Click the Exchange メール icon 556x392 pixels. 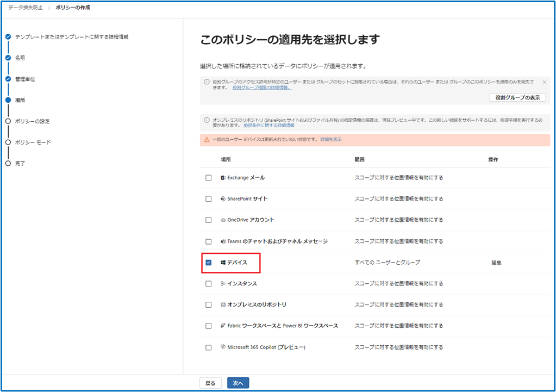pos(223,178)
